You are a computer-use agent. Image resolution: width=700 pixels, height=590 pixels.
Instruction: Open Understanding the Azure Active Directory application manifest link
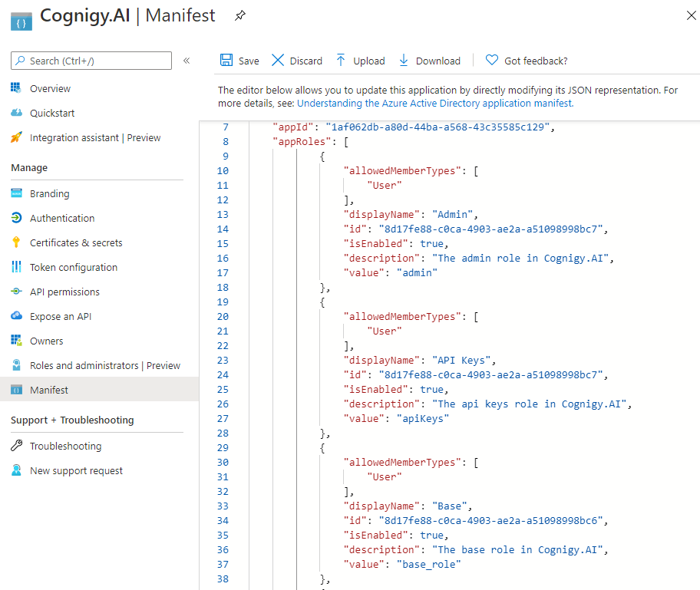[x=435, y=103]
